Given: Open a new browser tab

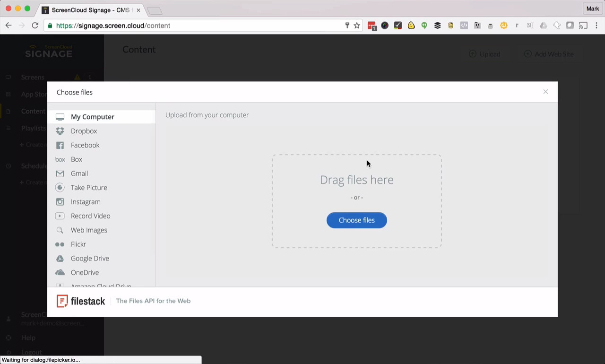Looking at the screenshot, I should click(x=155, y=10).
